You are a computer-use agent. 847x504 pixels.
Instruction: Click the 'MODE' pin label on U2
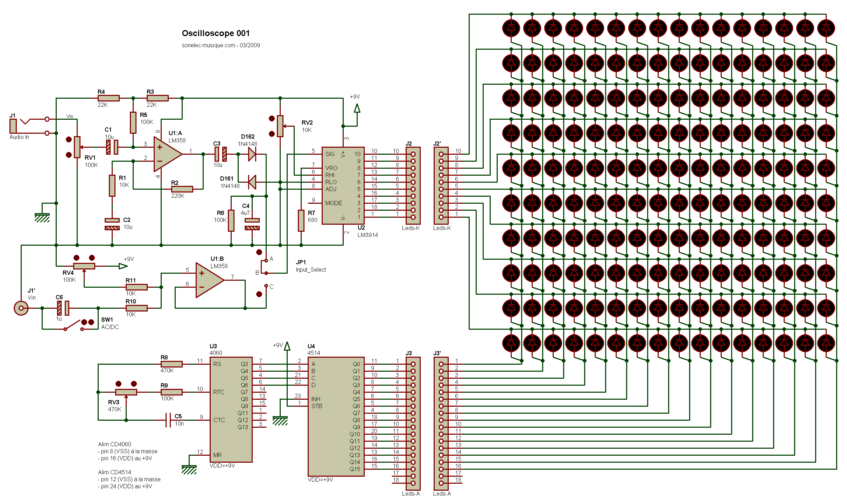(334, 203)
